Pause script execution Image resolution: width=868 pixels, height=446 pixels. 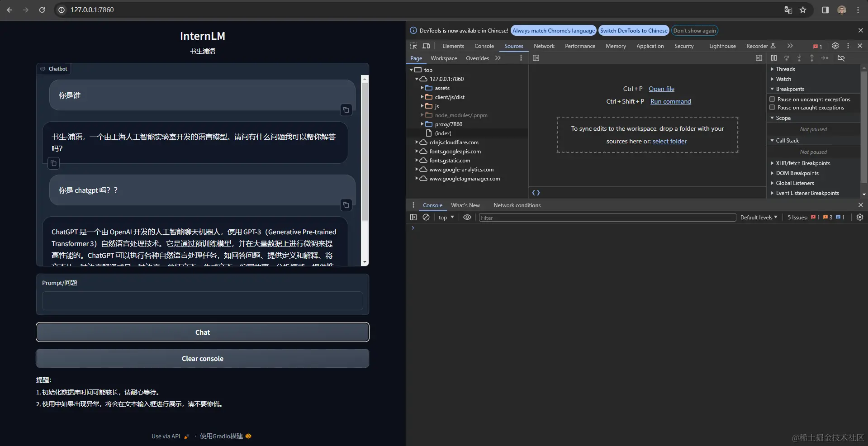(x=774, y=58)
